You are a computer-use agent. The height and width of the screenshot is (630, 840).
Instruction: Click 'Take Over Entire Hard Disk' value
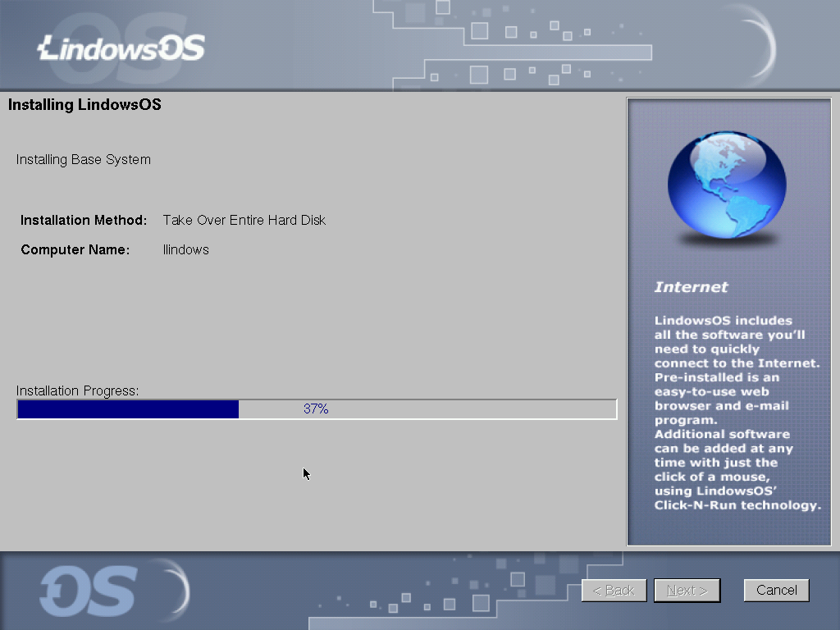pos(244,220)
